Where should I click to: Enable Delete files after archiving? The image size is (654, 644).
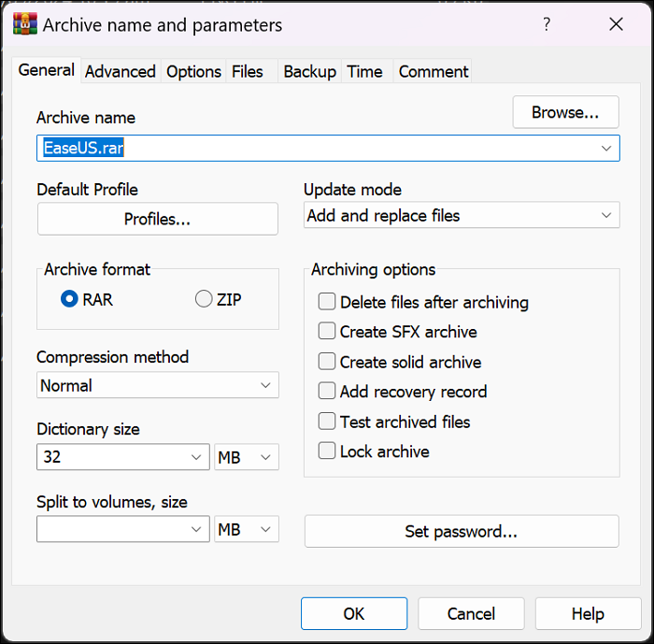pos(327,302)
